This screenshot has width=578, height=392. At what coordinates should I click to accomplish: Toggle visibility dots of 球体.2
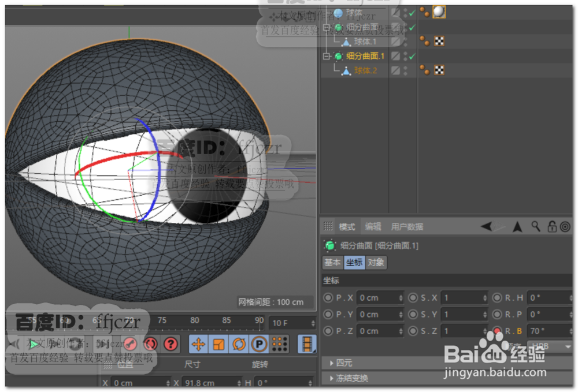[x=405, y=70]
